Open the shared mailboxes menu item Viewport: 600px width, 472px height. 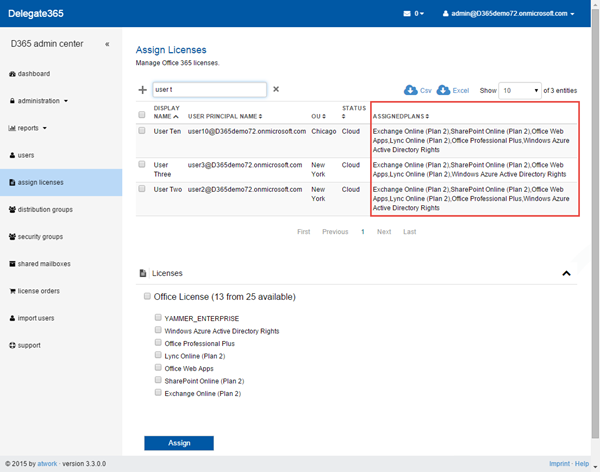[42, 264]
